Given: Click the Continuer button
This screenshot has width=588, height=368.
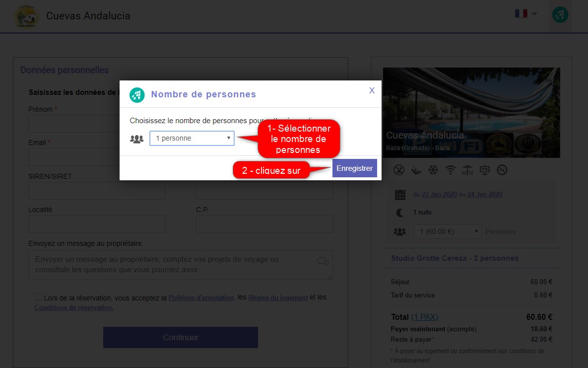Looking at the screenshot, I should coord(181,337).
